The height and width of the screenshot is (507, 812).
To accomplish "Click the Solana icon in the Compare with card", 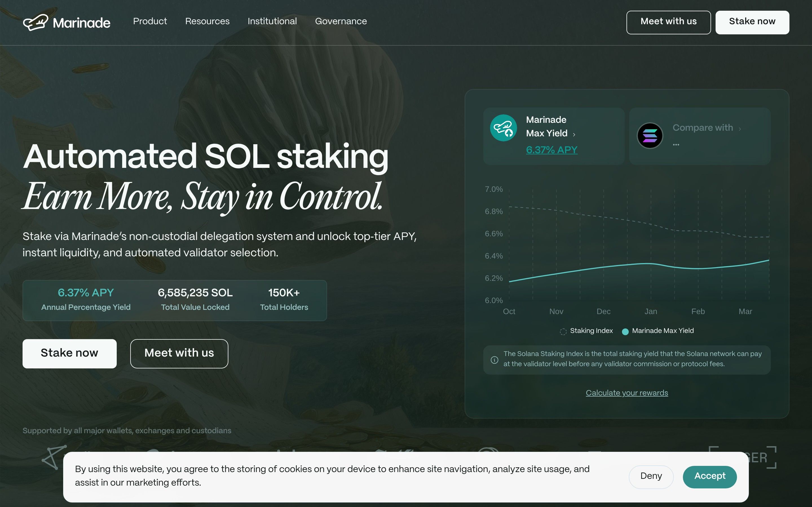I will [650, 135].
